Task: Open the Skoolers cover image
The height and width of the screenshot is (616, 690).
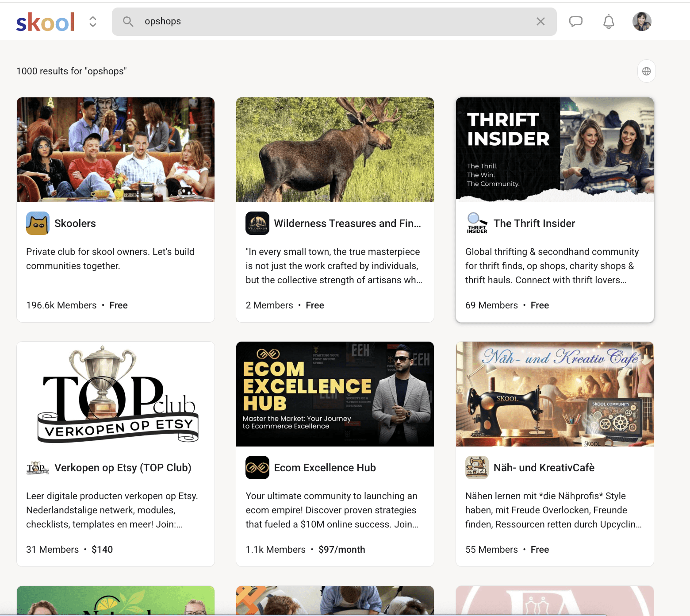Action: point(115,150)
